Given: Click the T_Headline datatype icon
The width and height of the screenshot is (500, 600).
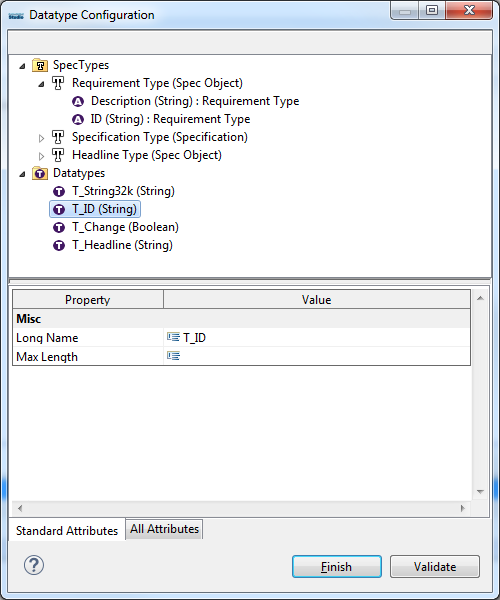Looking at the screenshot, I should coord(59,245).
